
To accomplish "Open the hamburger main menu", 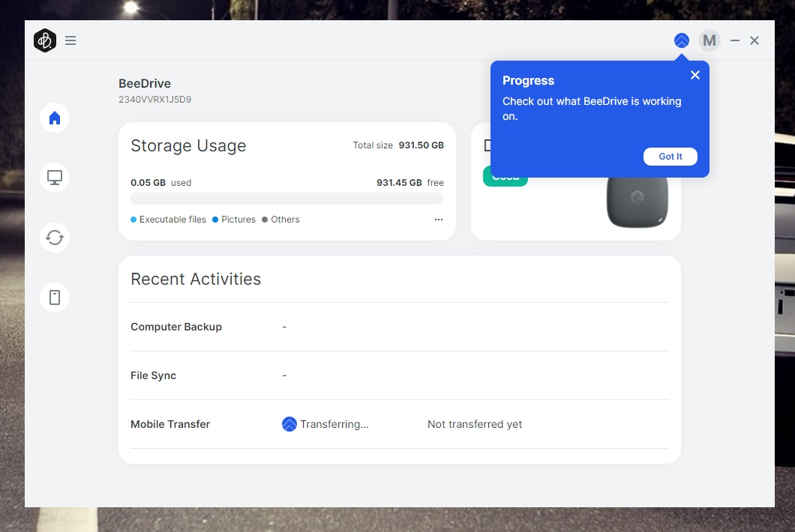I will click(x=70, y=40).
